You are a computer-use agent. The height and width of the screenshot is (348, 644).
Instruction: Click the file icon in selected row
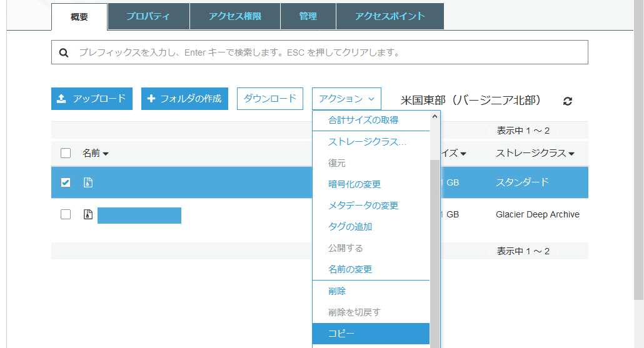(x=88, y=182)
